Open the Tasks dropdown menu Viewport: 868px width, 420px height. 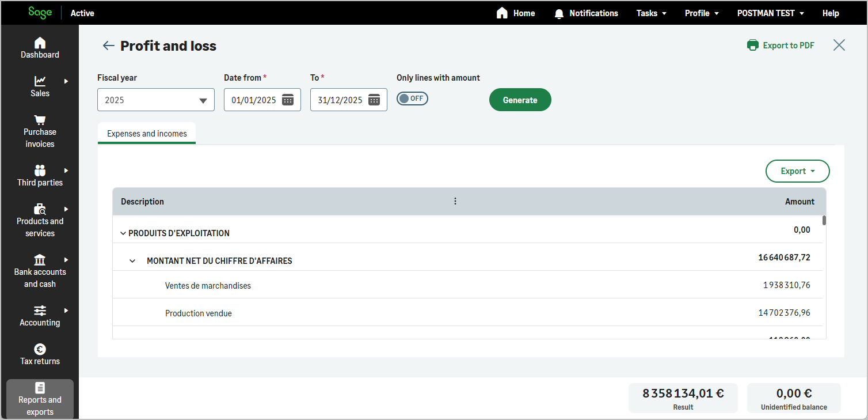coord(652,13)
